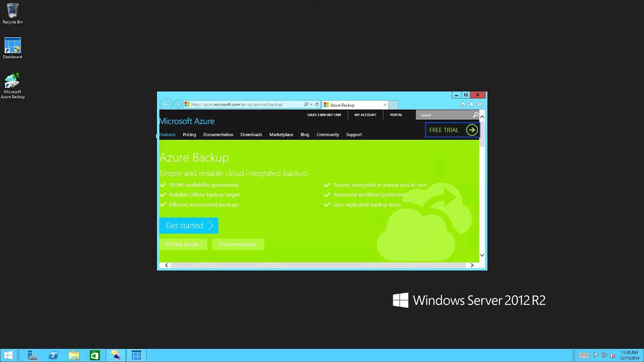Open the touch keyboard tray icon
The image size is (644, 362).
584,355
